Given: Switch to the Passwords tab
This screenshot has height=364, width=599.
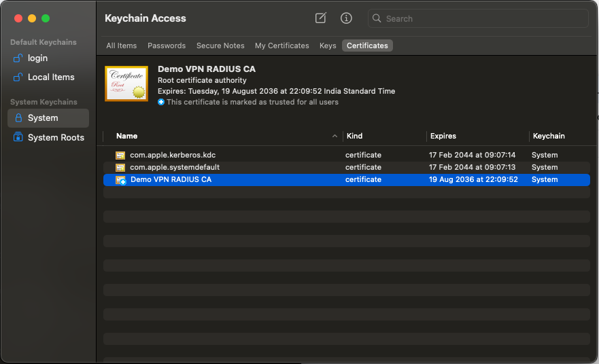Looking at the screenshot, I should (x=167, y=45).
